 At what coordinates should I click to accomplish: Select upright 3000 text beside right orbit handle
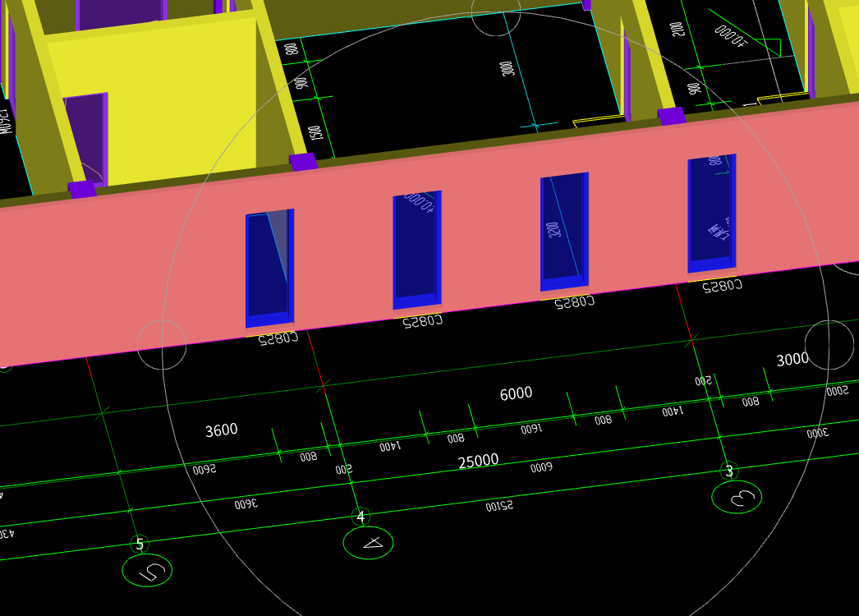point(792,360)
